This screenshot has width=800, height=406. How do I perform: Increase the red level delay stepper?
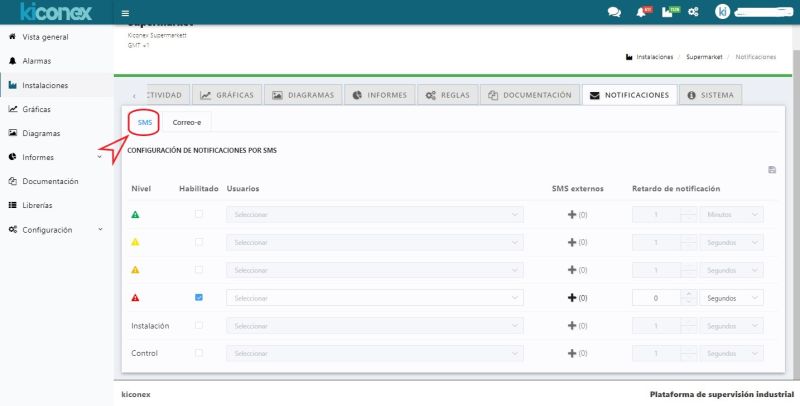687,294
